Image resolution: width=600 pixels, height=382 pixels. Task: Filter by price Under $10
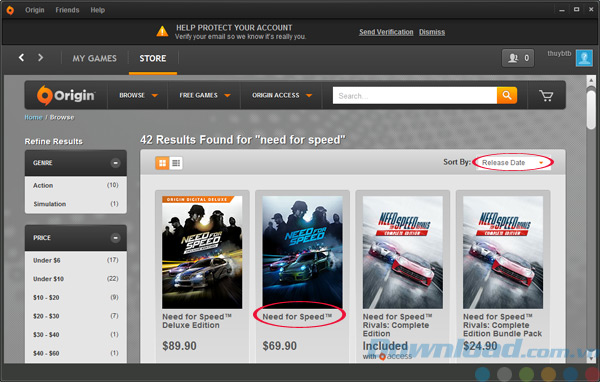pyautogui.click(x=76, y=279)
